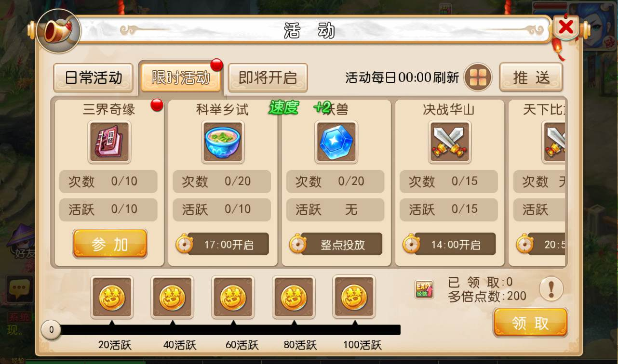Select the soup bowl icon under 科举乡试
The image size is (618, 364).
[223, 142]
